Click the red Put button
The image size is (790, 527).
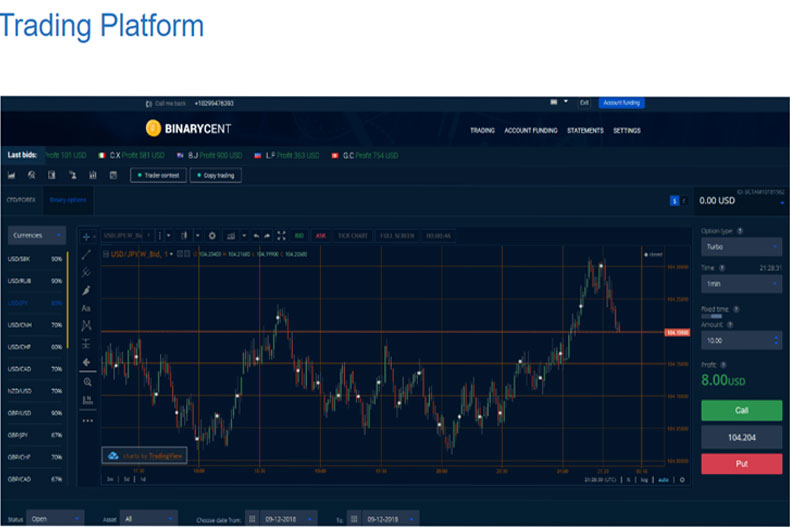(741, 464)
